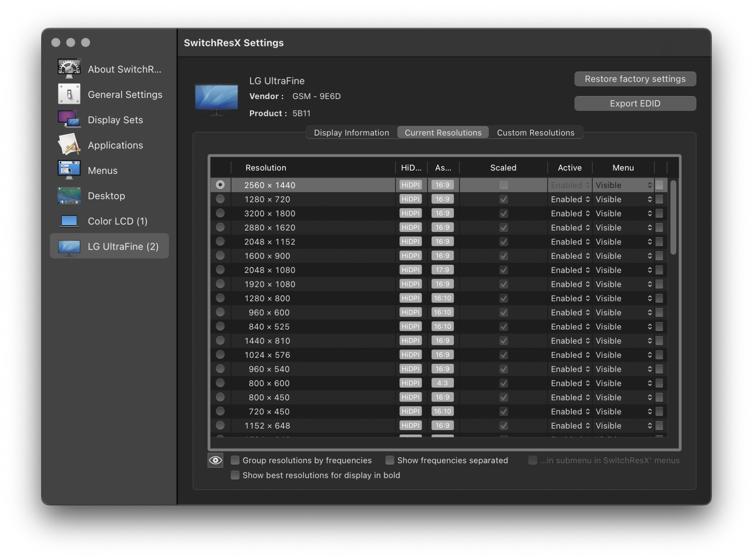Select the 1280 × 720 resolution radio button

[x=220, y=199]
